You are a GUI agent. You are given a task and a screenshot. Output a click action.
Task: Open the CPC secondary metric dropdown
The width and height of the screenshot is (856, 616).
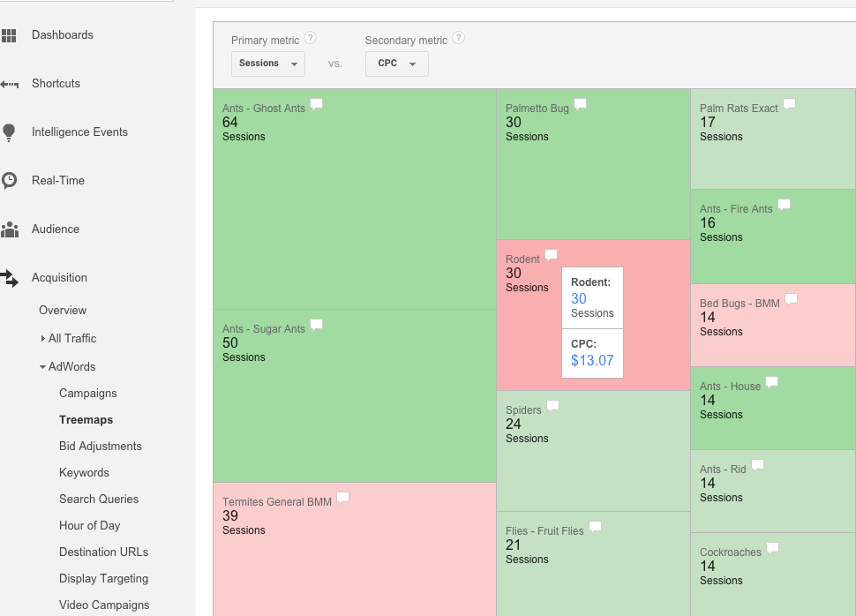coord(396,63)
